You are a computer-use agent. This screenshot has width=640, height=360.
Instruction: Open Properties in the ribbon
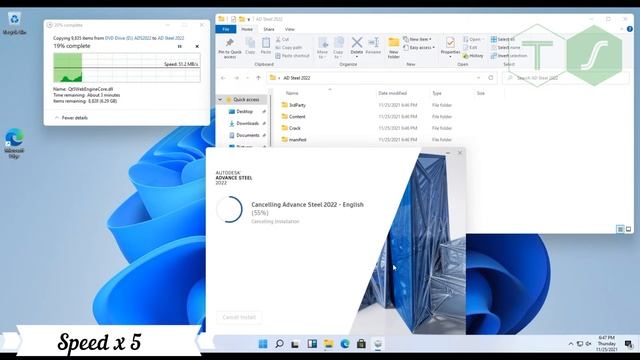[451, 47]
